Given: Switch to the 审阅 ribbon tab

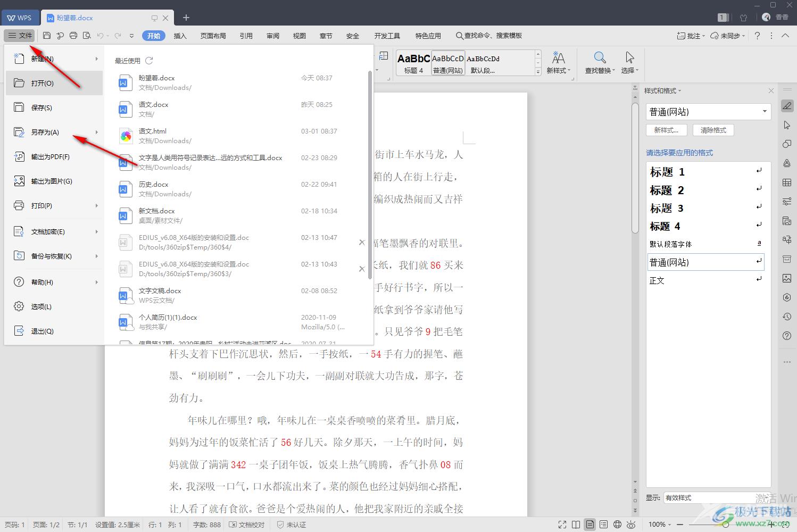Looking at the screenshot, I should (273, 36).
